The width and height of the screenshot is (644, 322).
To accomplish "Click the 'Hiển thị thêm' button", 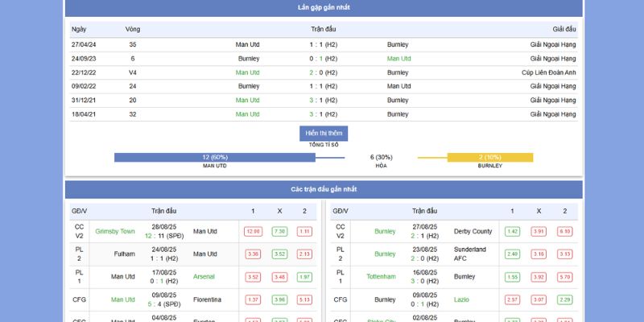I will click(x=324, y=133).
